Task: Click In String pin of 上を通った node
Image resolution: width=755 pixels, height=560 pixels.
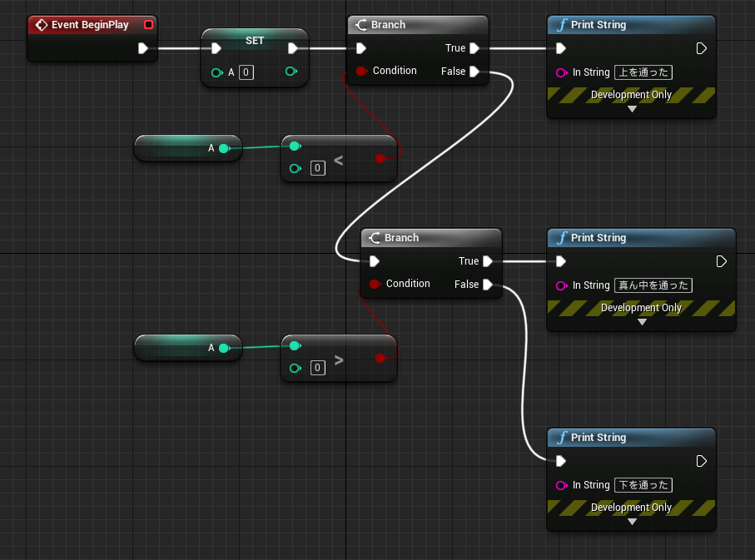Action: [561, 72]
